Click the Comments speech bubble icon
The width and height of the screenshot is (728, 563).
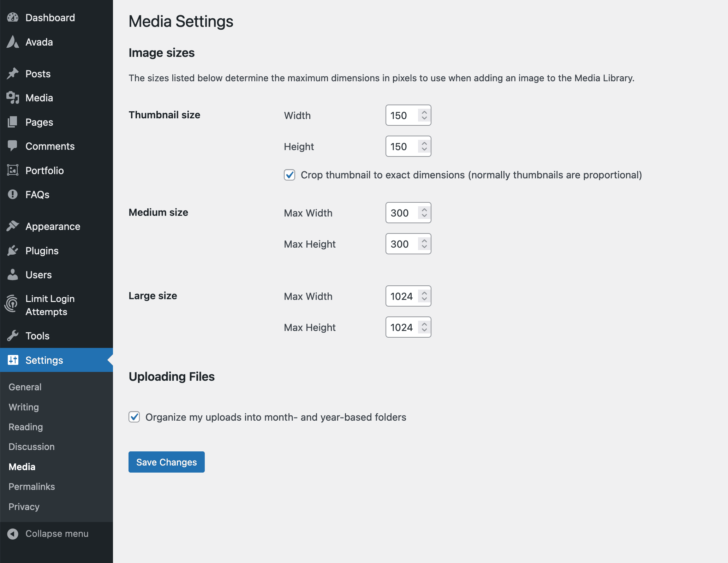pos(13,146)
